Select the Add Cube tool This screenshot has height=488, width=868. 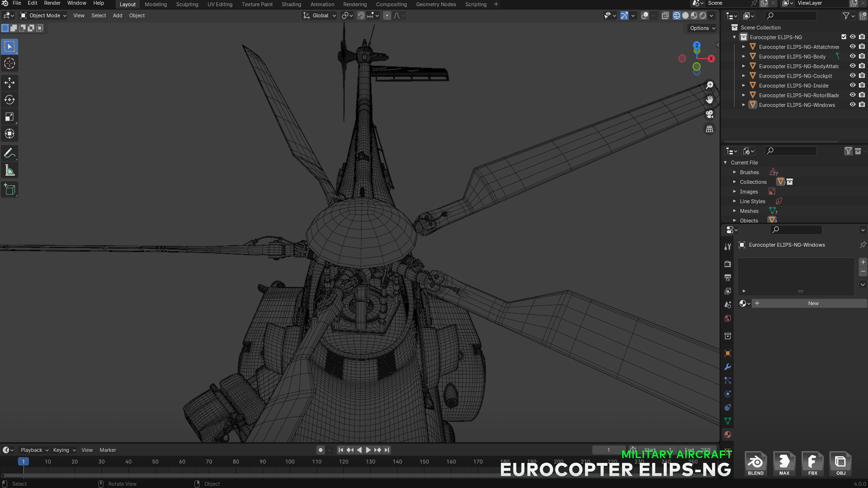(9, 190)
